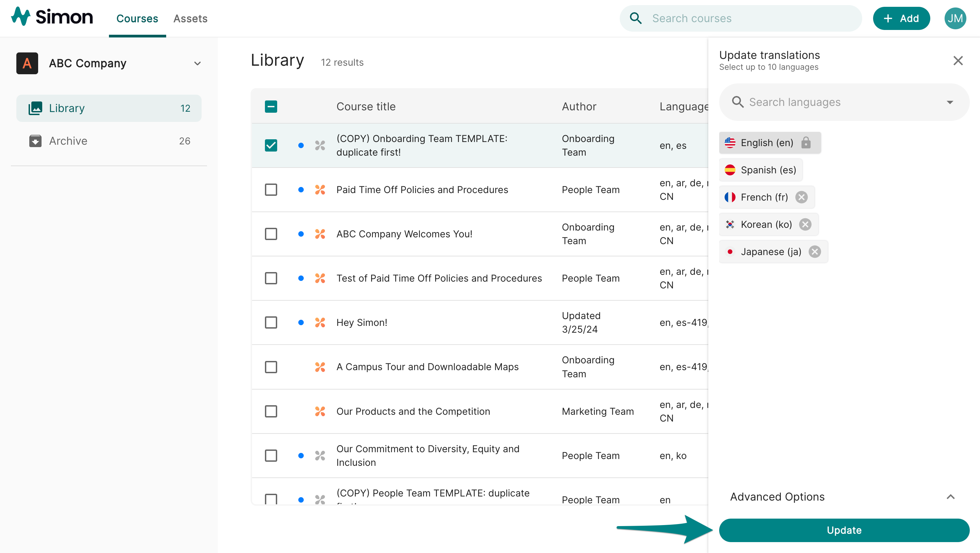
Task: Check the ABC Company Welcomes You! checkbox
Action: (x=271, y=234)
